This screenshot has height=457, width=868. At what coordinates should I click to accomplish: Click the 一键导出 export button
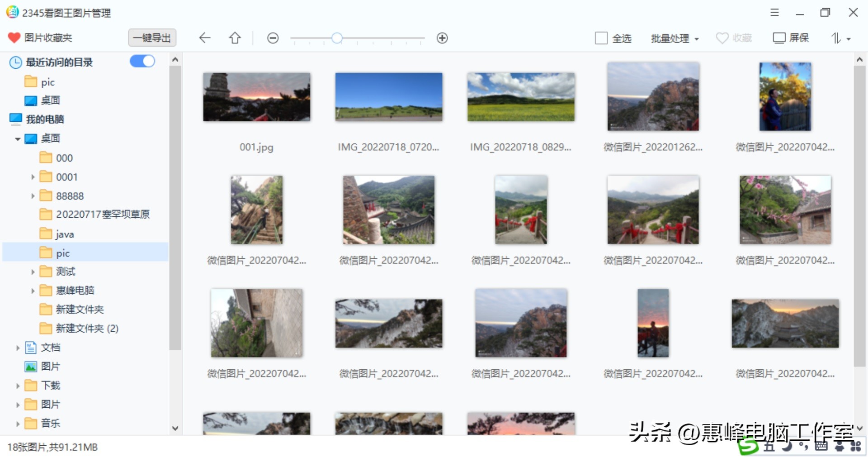(152, 38)
